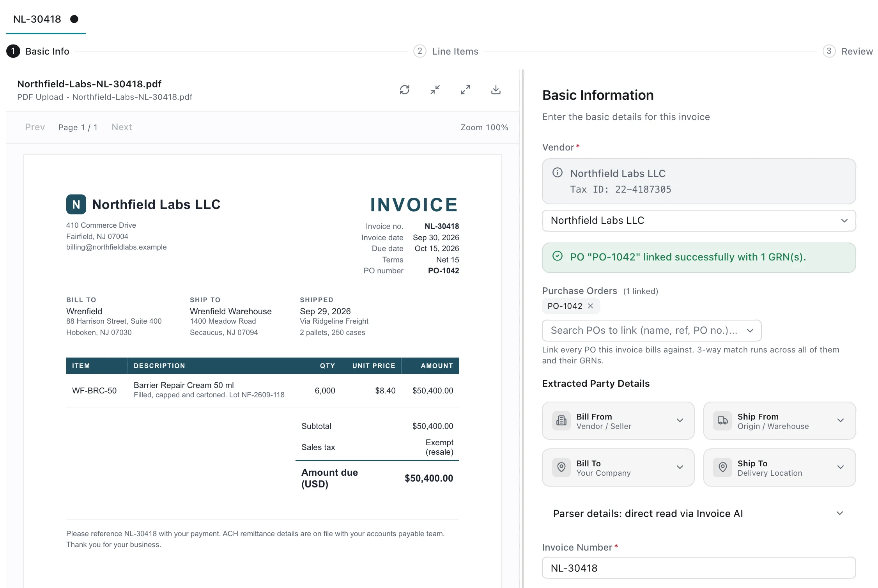Expand the Bill From Vendor / Seller card
The image size is (878, 588).
point(618,421)
